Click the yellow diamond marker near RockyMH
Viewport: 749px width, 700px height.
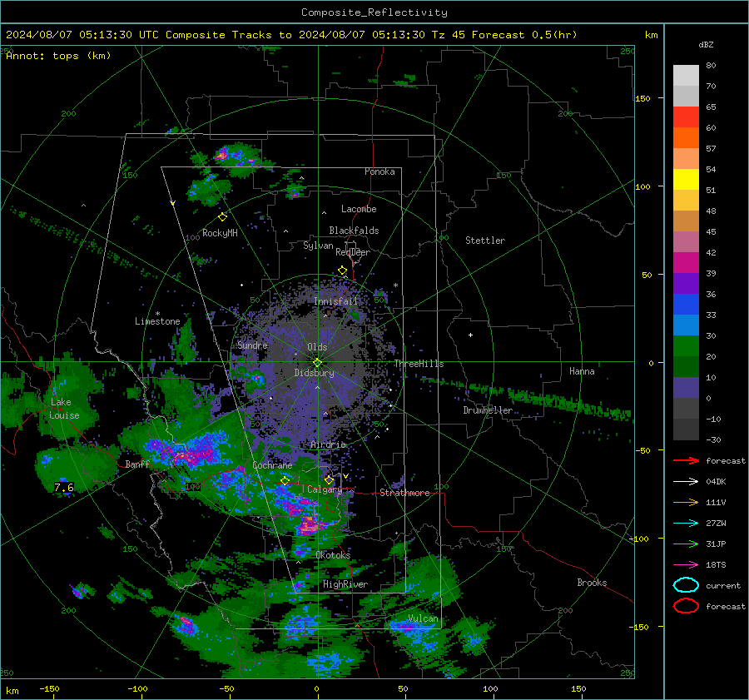(x=222, y=217)
